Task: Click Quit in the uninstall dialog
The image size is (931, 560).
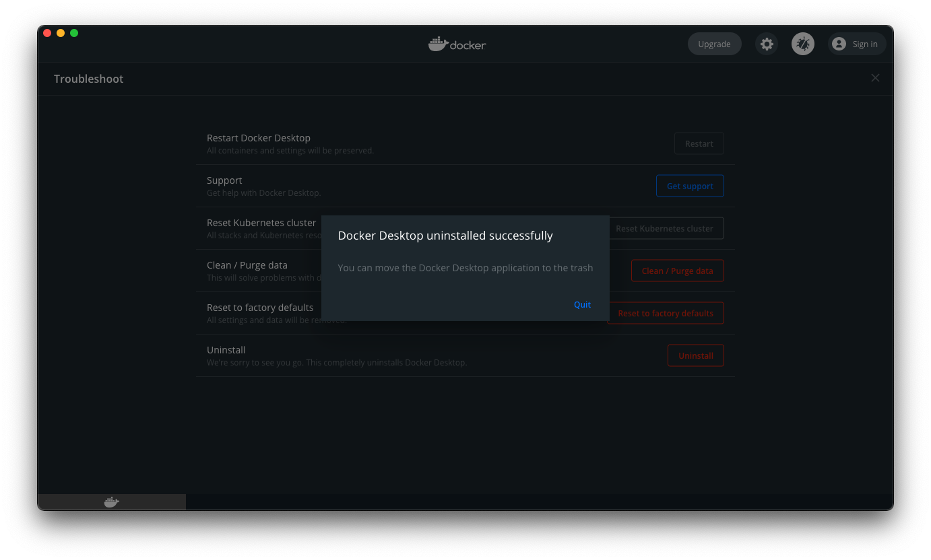Action: tap(582, 305)
